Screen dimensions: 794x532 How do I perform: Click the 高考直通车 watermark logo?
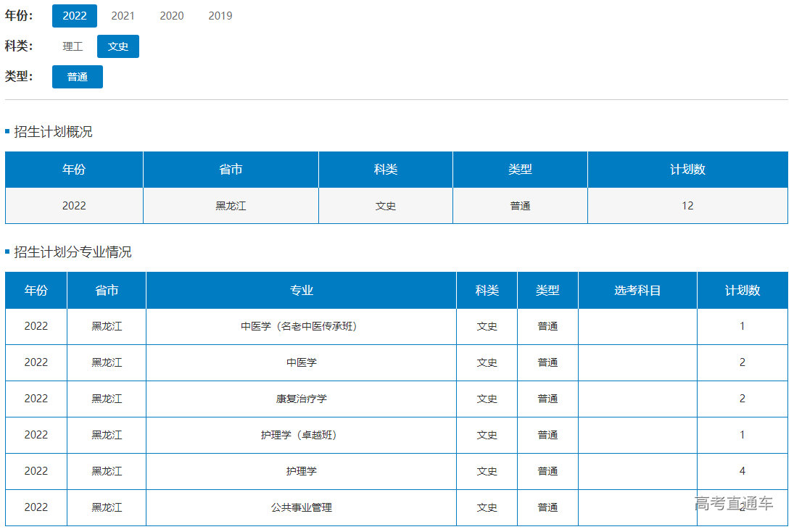coord(733,503)
